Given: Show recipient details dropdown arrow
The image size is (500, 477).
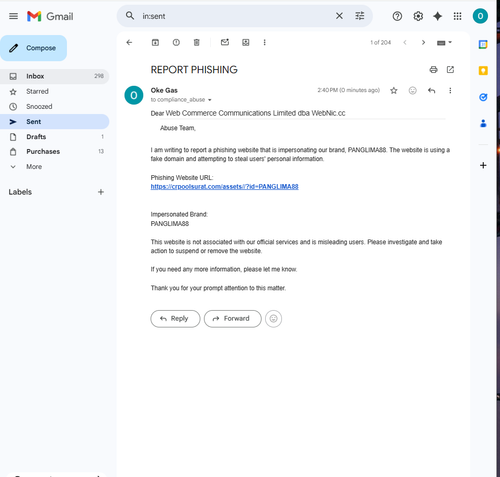Looking at the screenshot, I should 210,100.
